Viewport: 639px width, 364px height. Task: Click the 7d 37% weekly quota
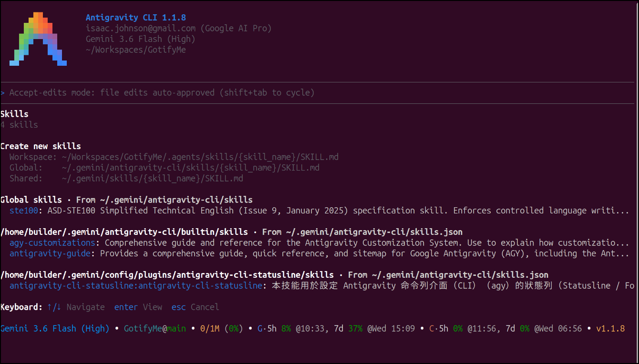click(x=348, y=328)
